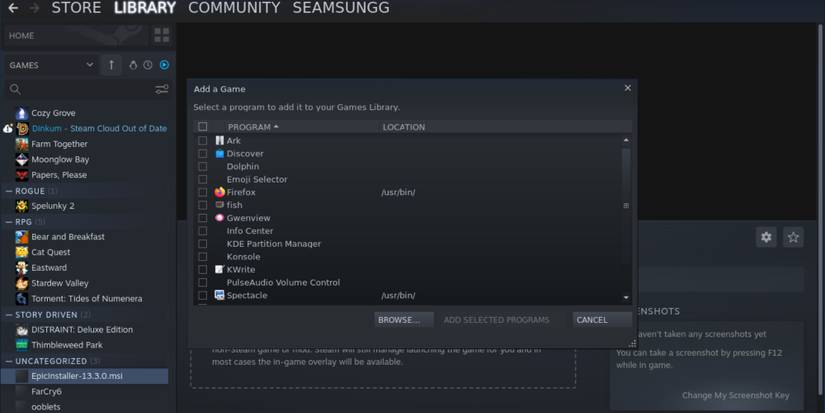Click the scroll-up arrow in program list
Screen dimensions: 825x413
[626, 140]
